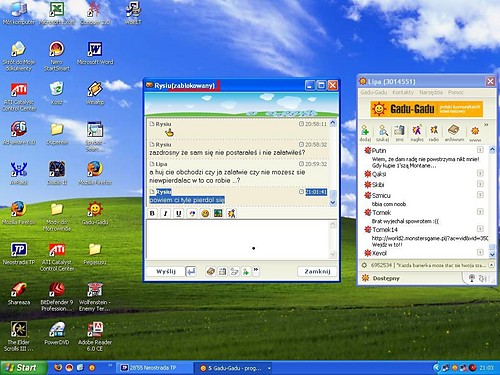Image resolution: width=500 pixels, height=375 pixels.
Task: Open the sms icon in Gadu-Gadu
Action: coord(399,133)
